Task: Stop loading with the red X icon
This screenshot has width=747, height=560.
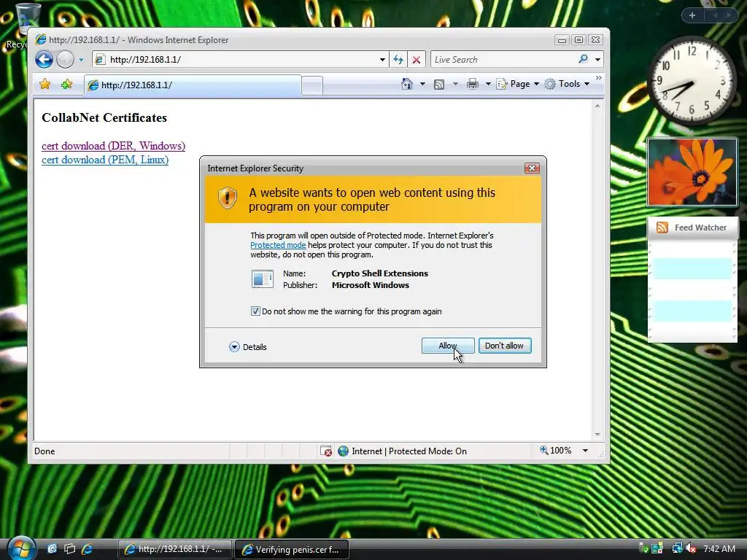Action: pyautogui.click(x=417, y=60)
